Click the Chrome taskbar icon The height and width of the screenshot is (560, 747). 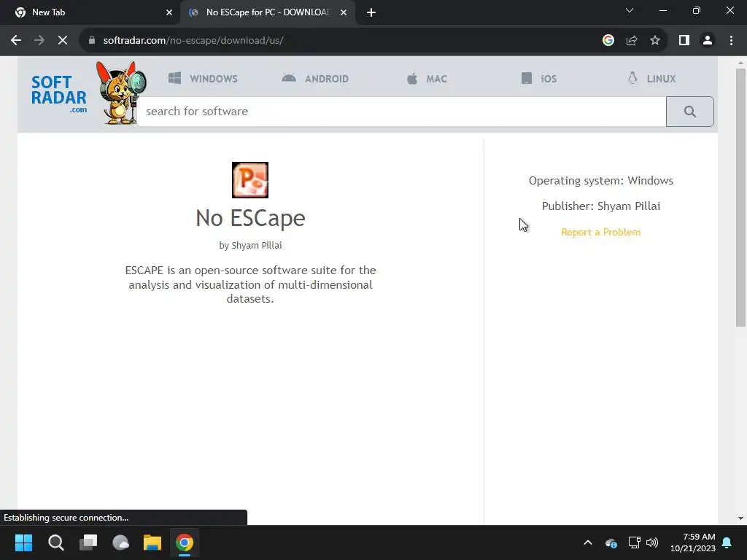click(185, 542)
